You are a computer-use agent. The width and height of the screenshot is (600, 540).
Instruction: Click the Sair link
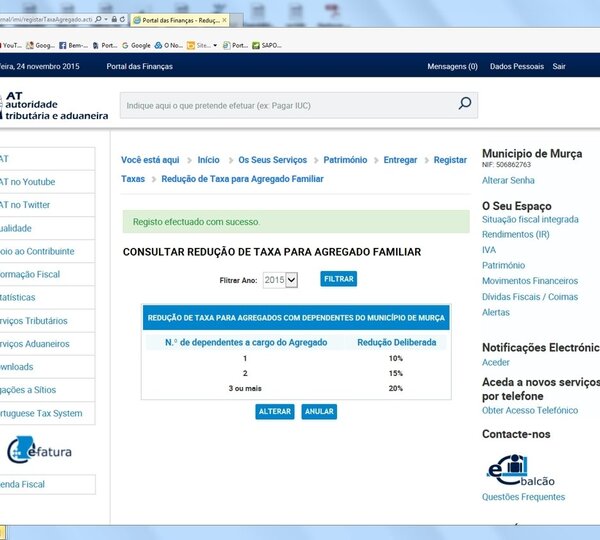coord(559,67)
